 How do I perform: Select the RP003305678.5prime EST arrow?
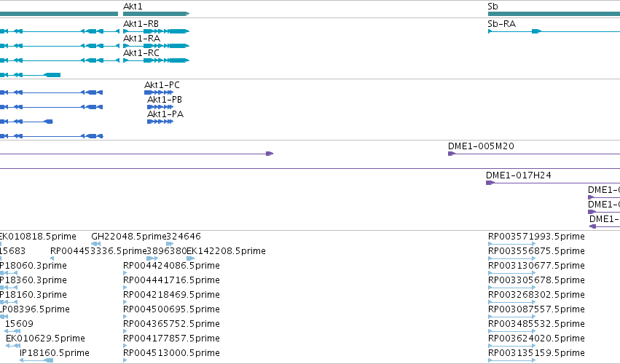512,288
